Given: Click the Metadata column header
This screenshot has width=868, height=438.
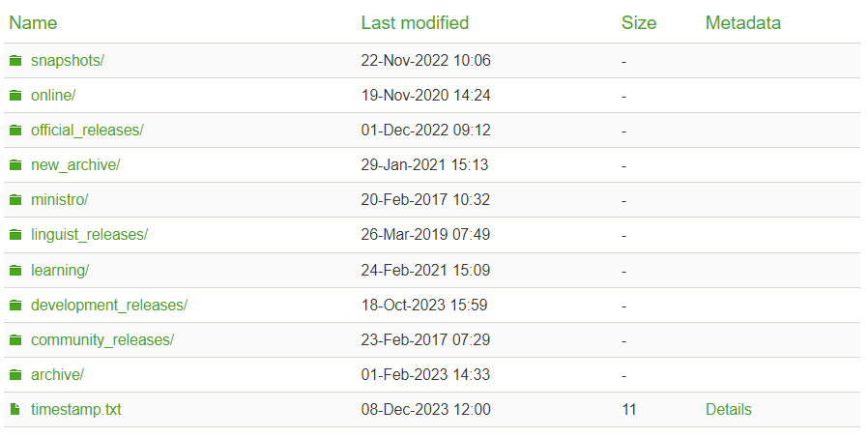Looking at the screenshot, I should (743, 22).
